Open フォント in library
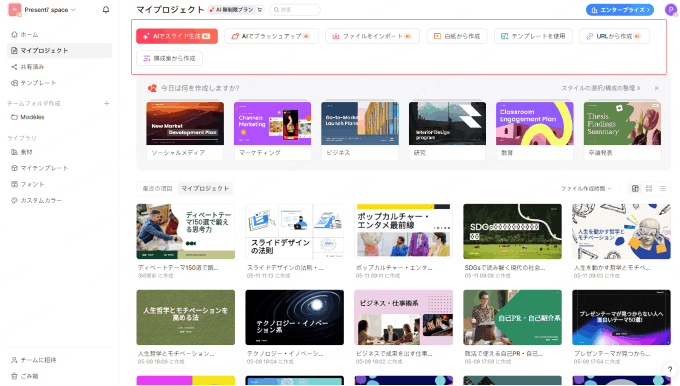 pyautogui.click(x=59, y=184)
